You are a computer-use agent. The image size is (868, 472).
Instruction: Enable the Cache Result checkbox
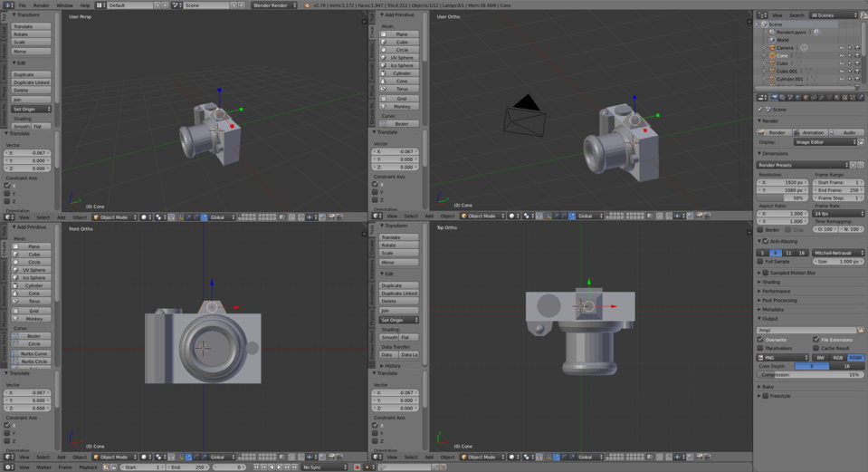(x=816, y=348)
